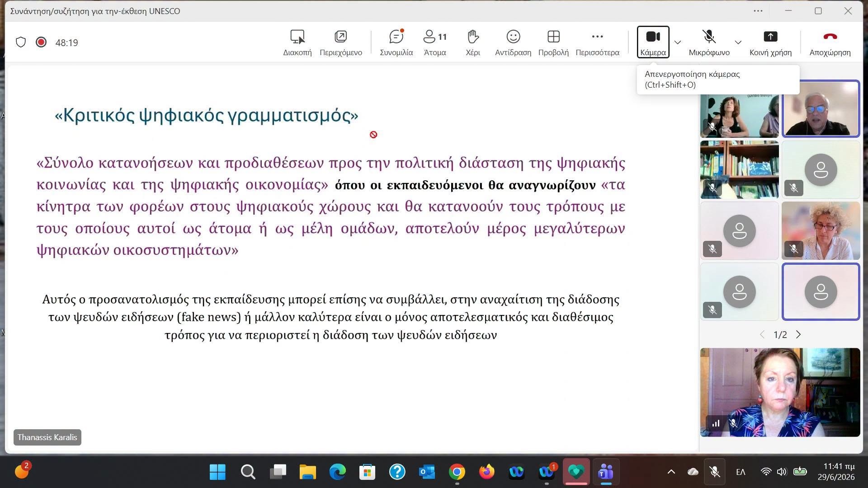Raise hand with the Χέρι button

tap(473, 42)
